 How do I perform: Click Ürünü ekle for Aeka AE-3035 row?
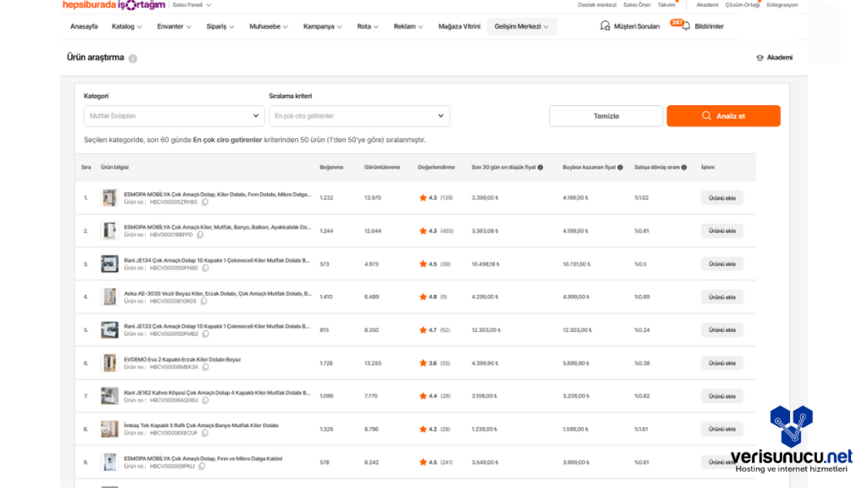pyautogui.click(x=722, y=297)
